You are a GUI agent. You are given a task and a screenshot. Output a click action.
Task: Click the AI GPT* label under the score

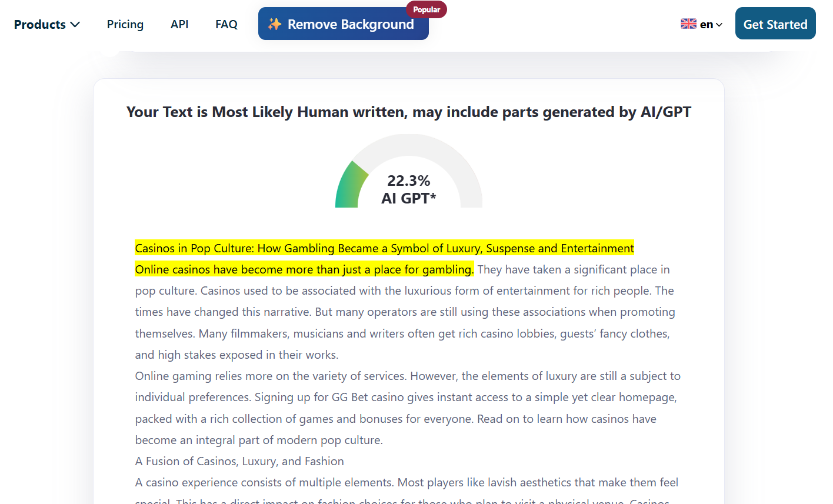point(409,198)
